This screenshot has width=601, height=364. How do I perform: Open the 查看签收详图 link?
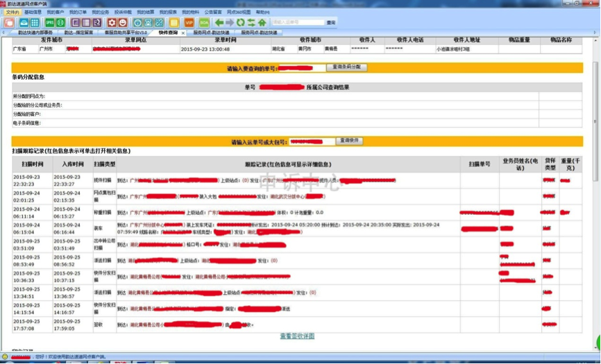297,336
